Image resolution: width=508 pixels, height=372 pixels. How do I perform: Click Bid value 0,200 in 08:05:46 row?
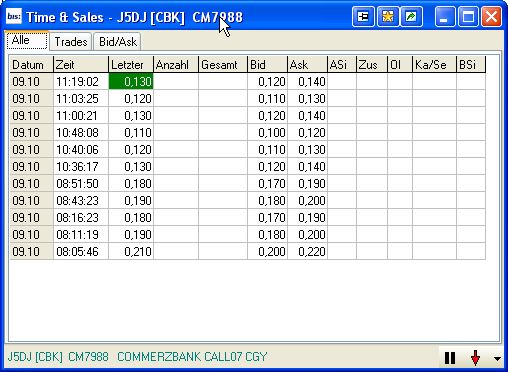(x=268, y=252)
